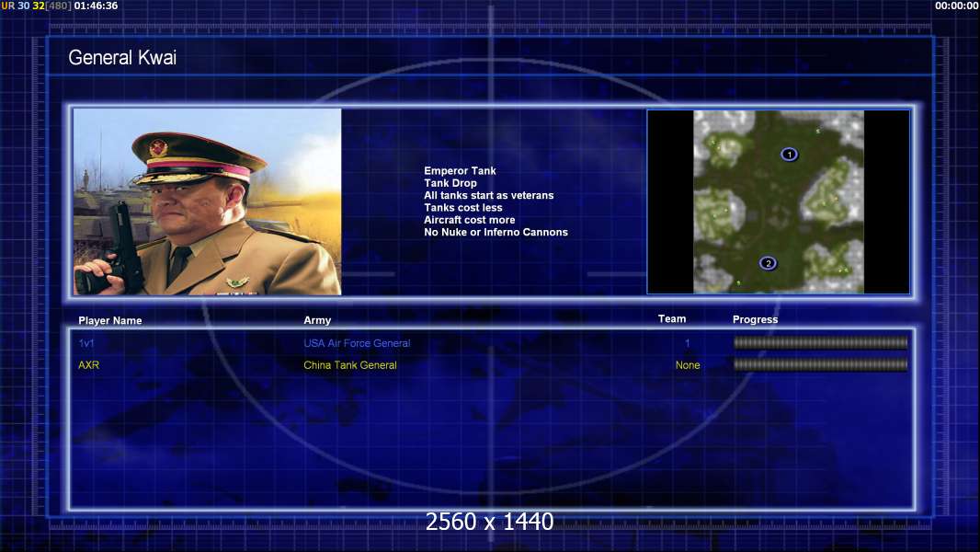Click the 'Progress' column header
The width and height of the screenshot is (980, 552).
755,319
